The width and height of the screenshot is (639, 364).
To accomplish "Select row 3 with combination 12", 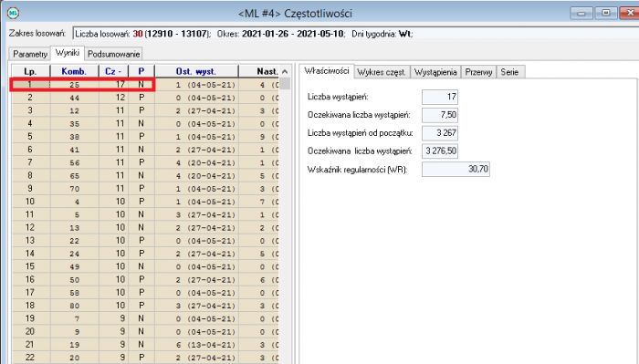I will [145, 110].
